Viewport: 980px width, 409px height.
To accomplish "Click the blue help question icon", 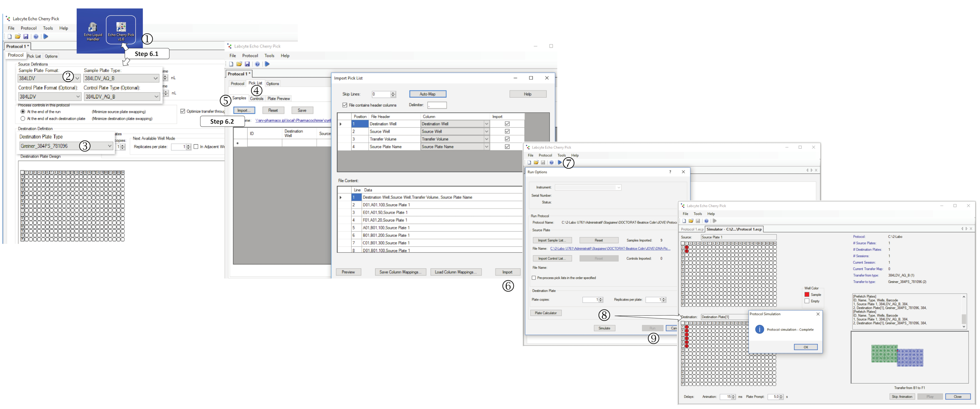I will 36,36.
